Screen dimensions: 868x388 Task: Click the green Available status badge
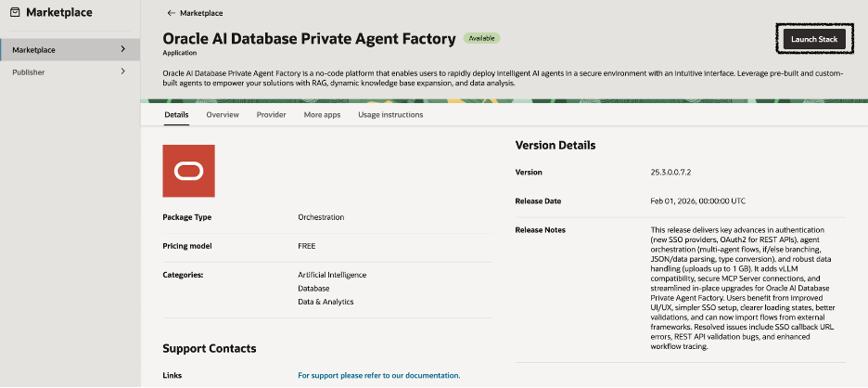click(481, 39)
